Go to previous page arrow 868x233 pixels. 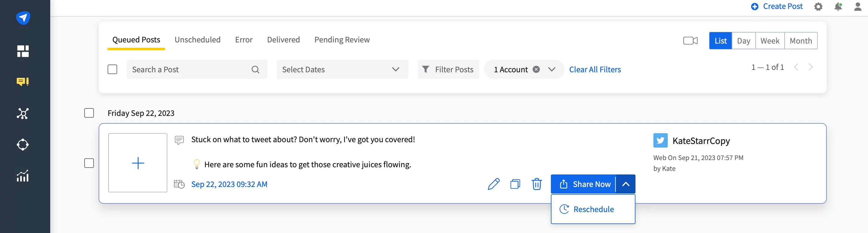pos(796,67)
